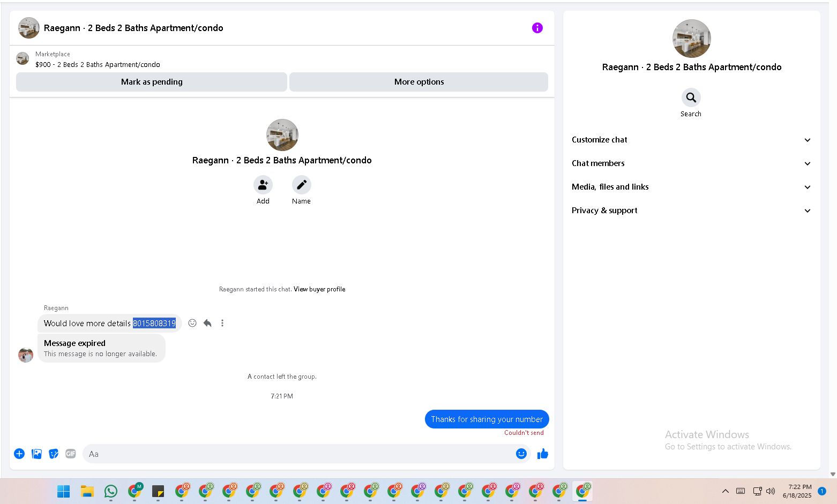837x504 pixels.
Task: Open touch keyboard tray icon
Action: click(x=741, y=491)
